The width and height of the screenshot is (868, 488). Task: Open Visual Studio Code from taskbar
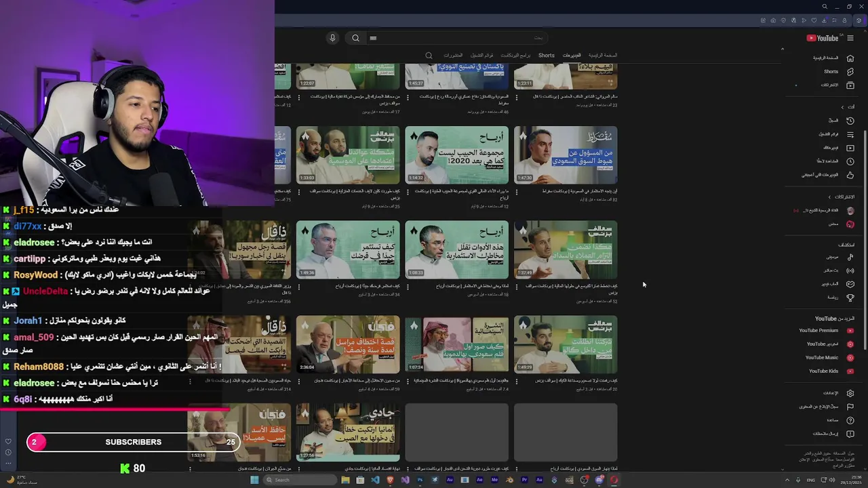375,480
